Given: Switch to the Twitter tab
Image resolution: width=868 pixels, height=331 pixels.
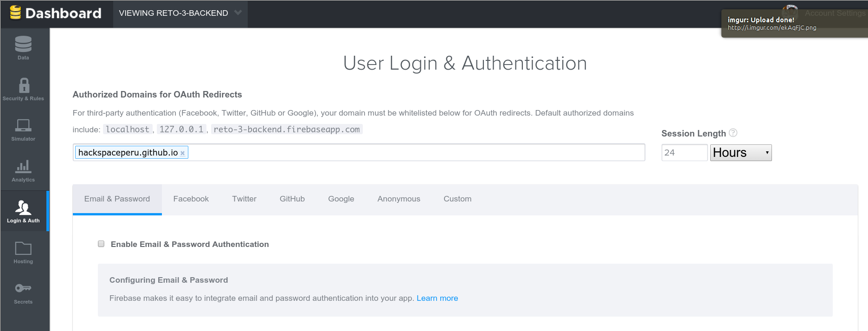Looking at the screenshot, I should click(244, 199).
